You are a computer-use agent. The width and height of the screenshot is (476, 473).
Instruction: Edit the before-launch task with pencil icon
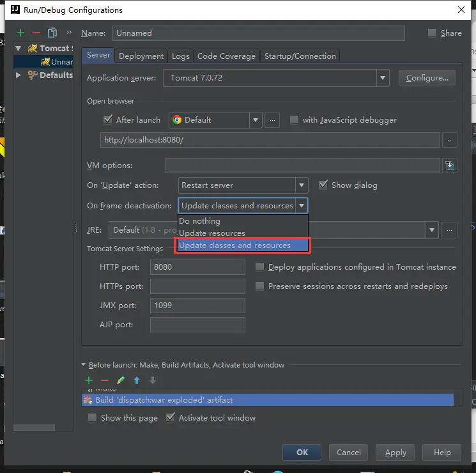point(121,380)
